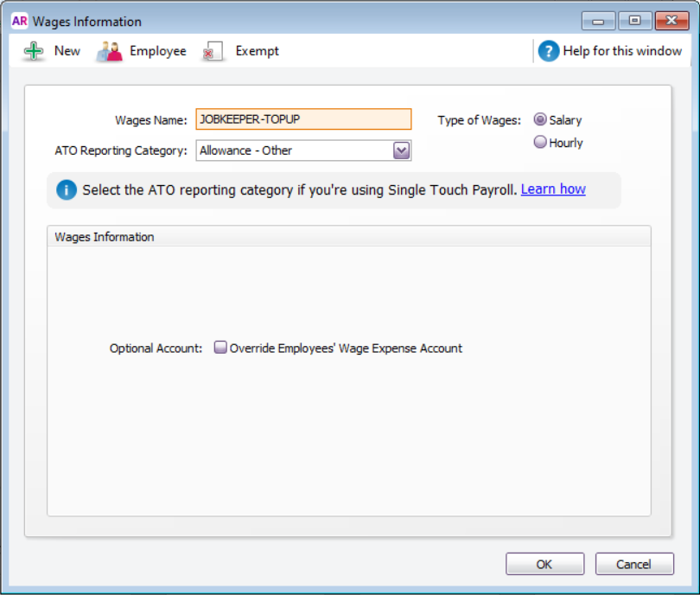
Task: Choose the Salary wage type
Action: pyautogui.click(x=541, y=120)
